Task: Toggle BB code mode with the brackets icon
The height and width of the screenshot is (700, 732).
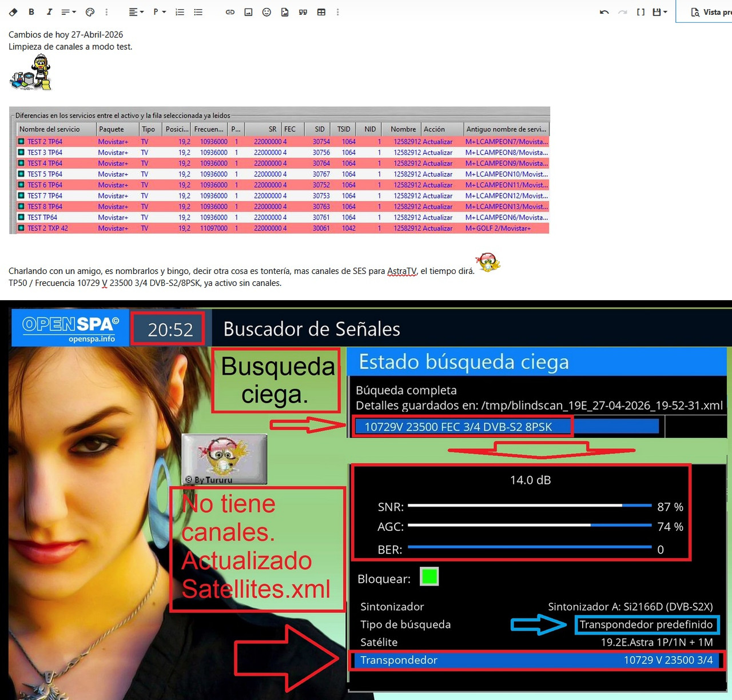Action: (x=640, y=12)
